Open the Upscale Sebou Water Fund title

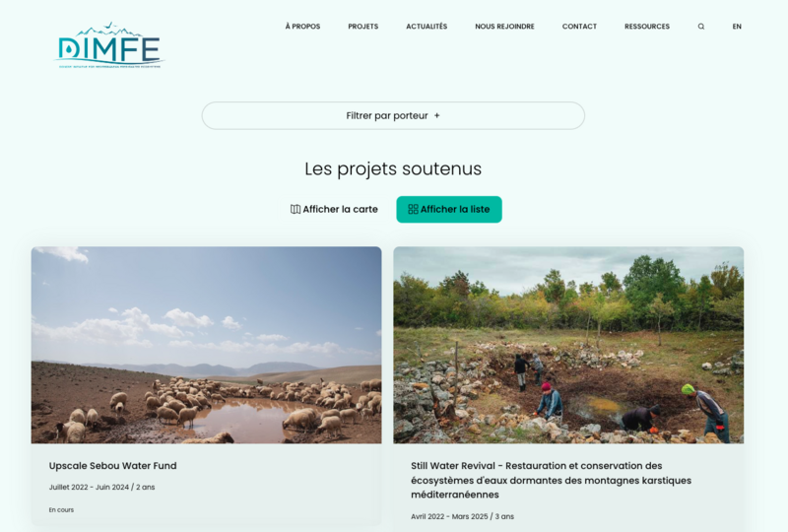[112, 466]
